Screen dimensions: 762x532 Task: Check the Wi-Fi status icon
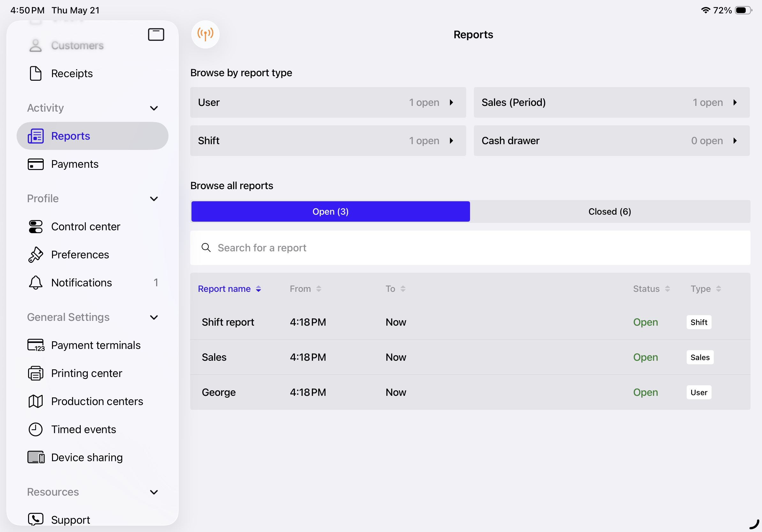pos(705,10)
